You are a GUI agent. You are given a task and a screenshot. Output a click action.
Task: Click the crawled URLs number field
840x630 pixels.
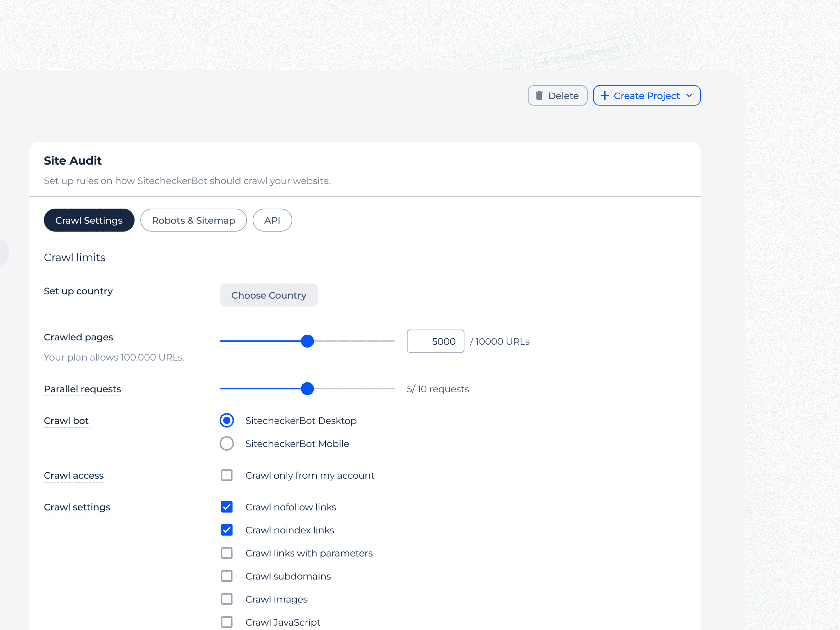coord(435,341)
